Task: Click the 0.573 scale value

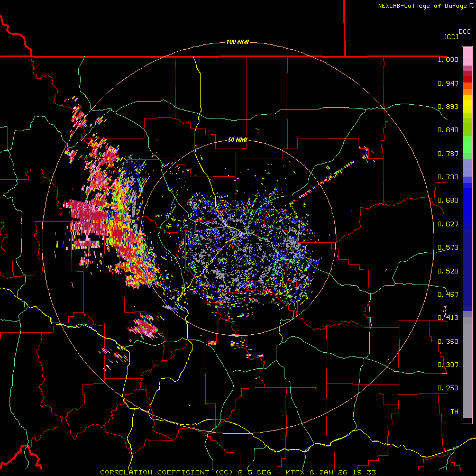Action: click(448, 248)
